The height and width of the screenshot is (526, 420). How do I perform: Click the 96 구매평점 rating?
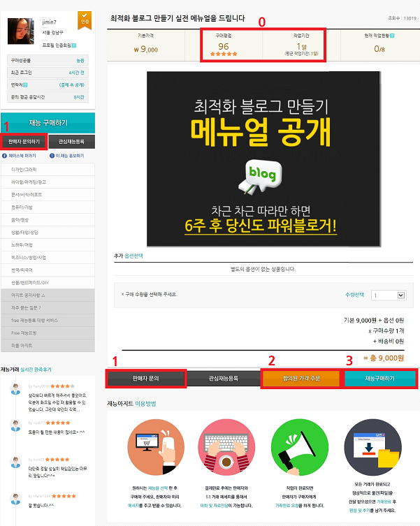pyautogui.click(x=223, y=46)
